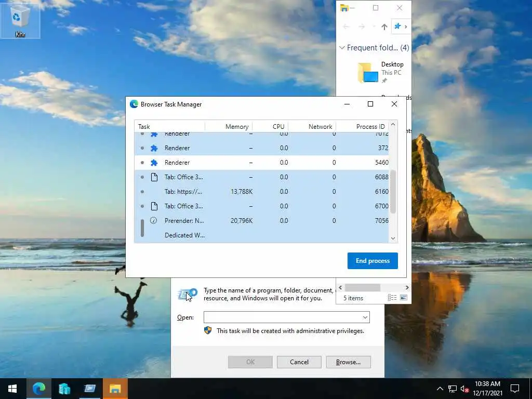Click the Quick access star in address bar
This screenshot has width=532, height=399.
pyautogui.click(x=397, y=26)
